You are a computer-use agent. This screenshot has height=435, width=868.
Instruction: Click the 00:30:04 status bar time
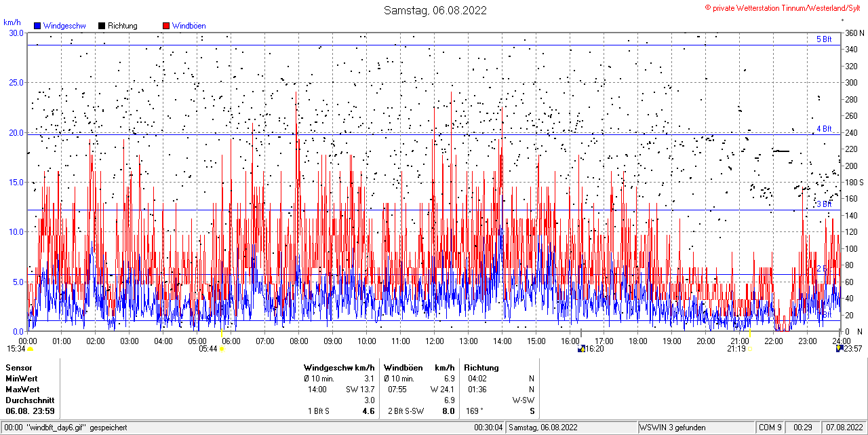[x=489, y=428]
